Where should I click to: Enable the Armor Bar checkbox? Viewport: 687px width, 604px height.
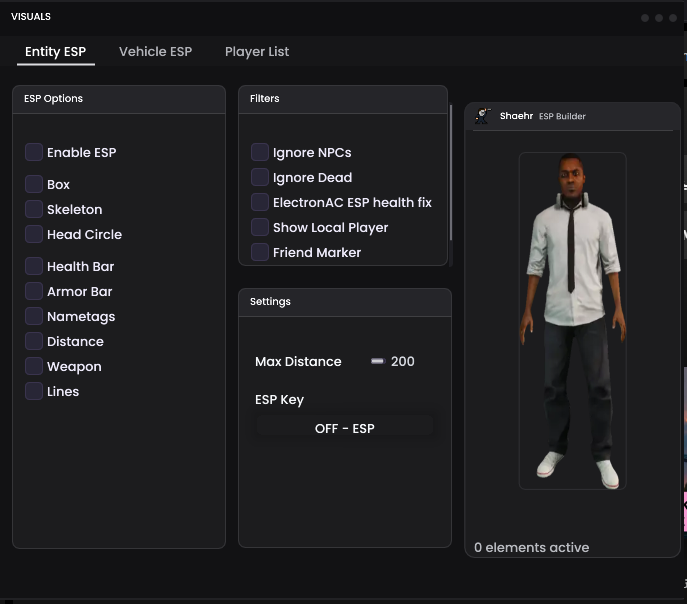pyautogui.click(x=34, y=291)
